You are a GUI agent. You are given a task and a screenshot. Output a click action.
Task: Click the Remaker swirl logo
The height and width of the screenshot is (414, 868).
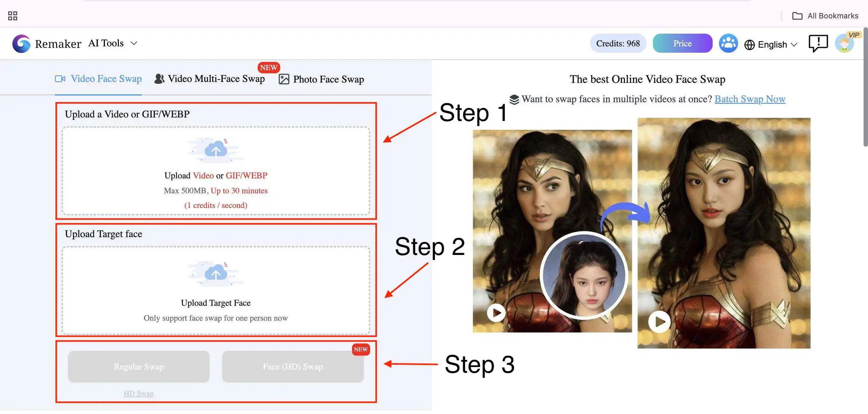pyautogui.click(x=22, y=43)
